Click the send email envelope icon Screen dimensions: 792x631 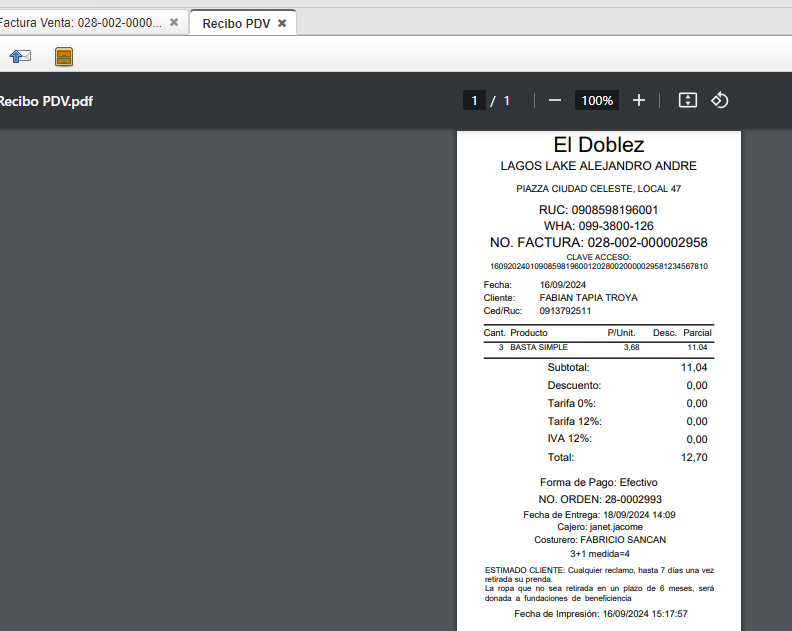tap(20, 57)
